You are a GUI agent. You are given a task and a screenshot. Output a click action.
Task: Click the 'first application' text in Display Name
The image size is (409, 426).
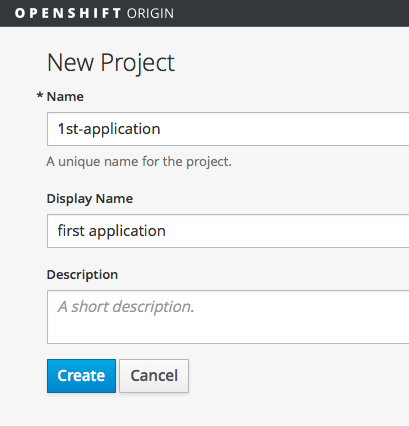[112, 231]
